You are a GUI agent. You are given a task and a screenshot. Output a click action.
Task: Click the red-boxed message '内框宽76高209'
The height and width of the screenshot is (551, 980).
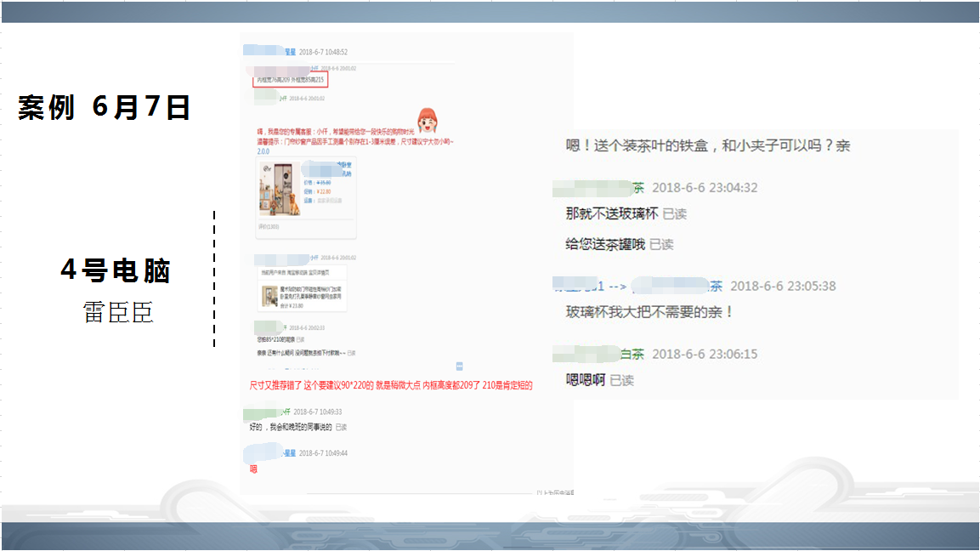coord(291,80)
